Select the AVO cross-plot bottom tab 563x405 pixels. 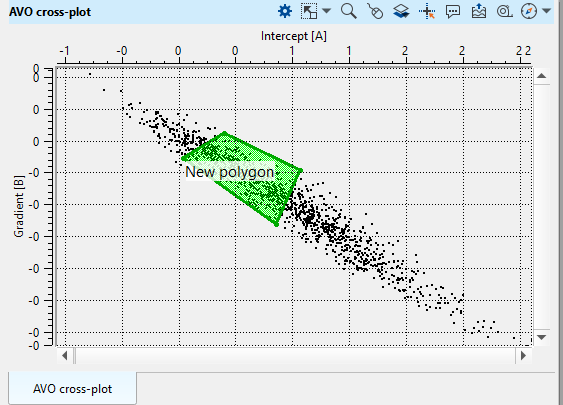tap(72, 389)
